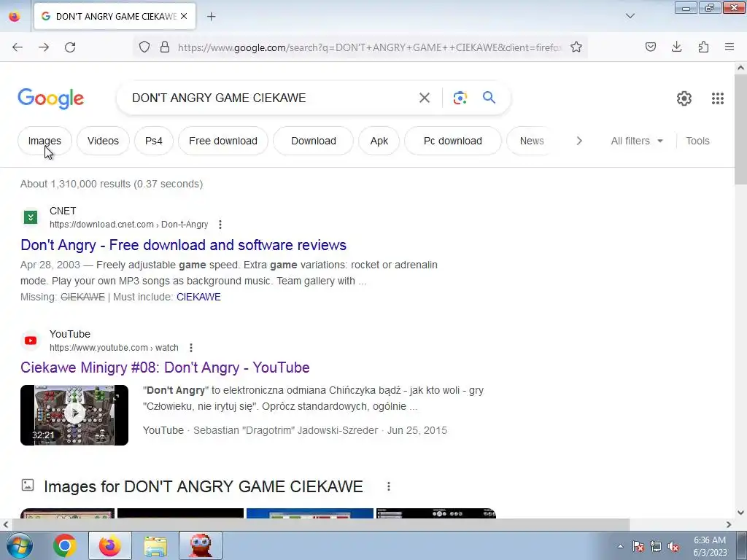This screenshot has height=560, width=747.
Task: Open the youtube.com watch URL breadcrumb
Action: tap(114, 348)
